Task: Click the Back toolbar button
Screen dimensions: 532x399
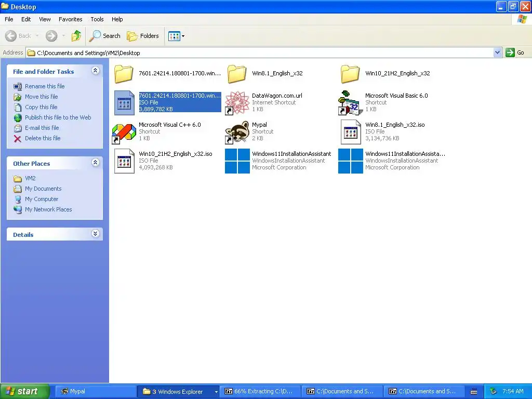Action: pyautogui.click(x=18, y=36)
